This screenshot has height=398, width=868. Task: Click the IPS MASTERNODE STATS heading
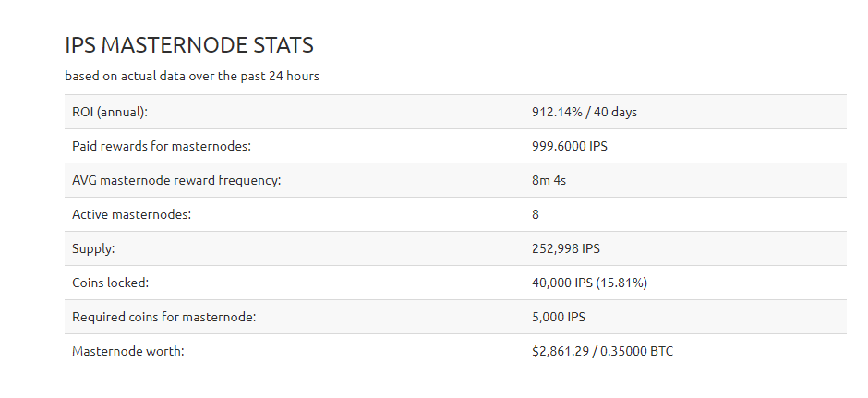(189, 45)
